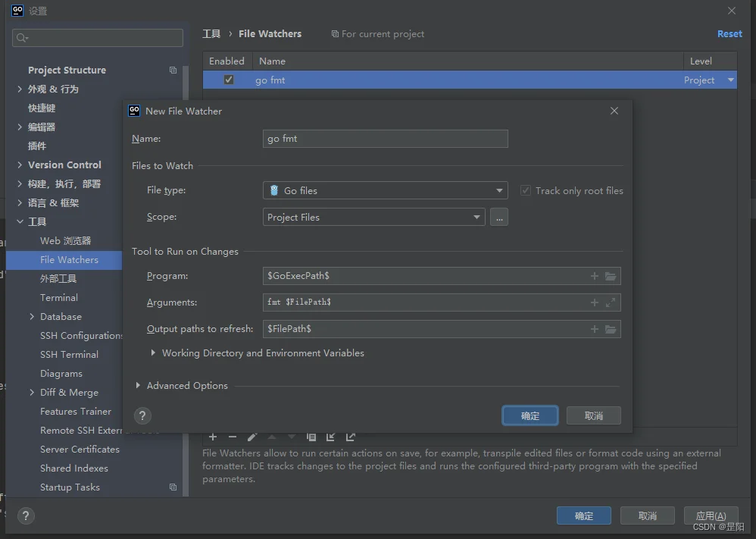
Task: Expand the Version Control node
Action: (x=20, y=165)
